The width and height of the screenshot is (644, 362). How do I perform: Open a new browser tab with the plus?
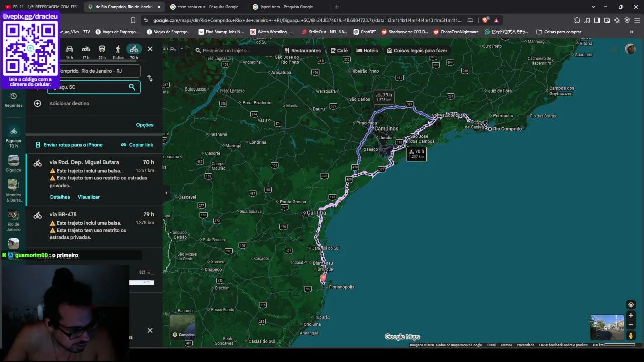tap(337, 7)
